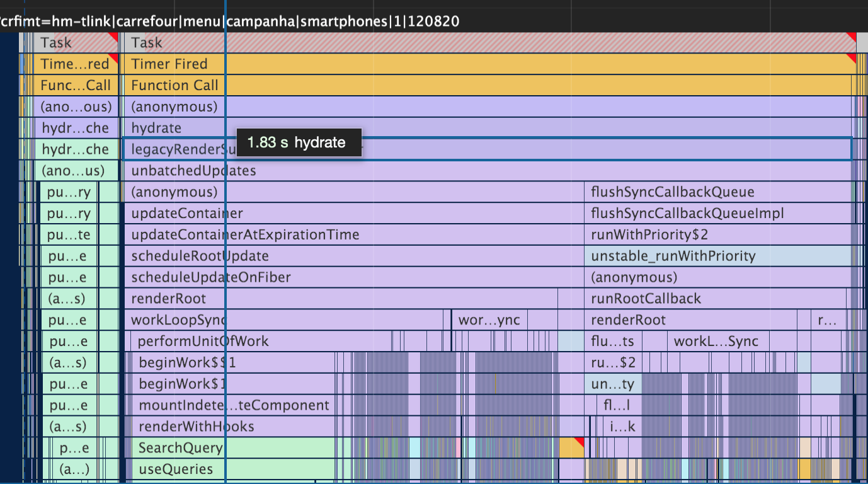Click the scheduleUpdateOnFiber flame bar
This screenshot has height=484, width=868.
[x=354, y=278]
